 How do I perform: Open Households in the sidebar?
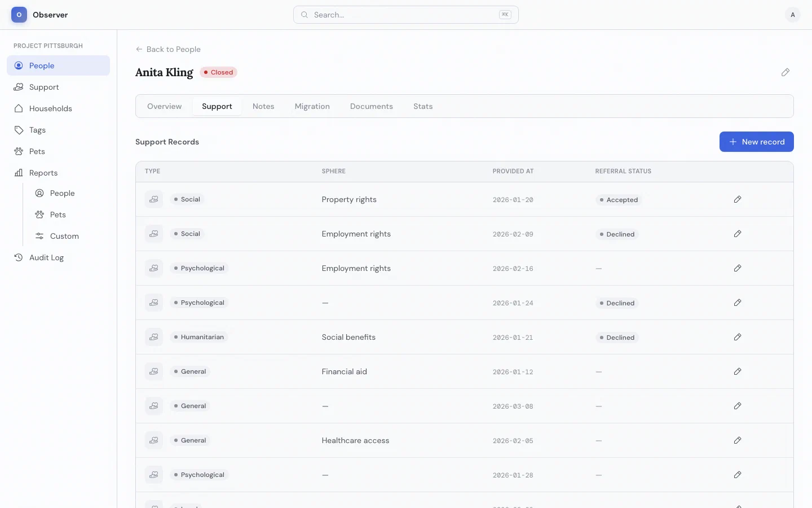click(x=58, y=108)
